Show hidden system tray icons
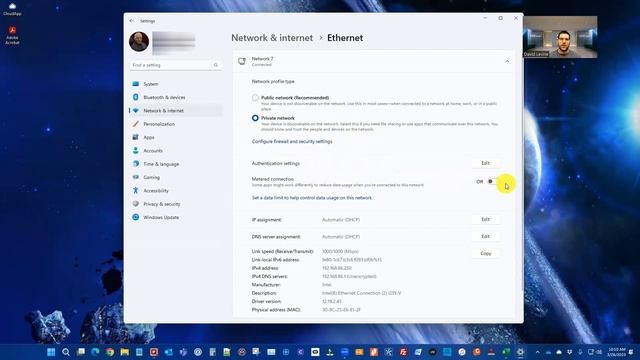 click(x=537, y=352)
